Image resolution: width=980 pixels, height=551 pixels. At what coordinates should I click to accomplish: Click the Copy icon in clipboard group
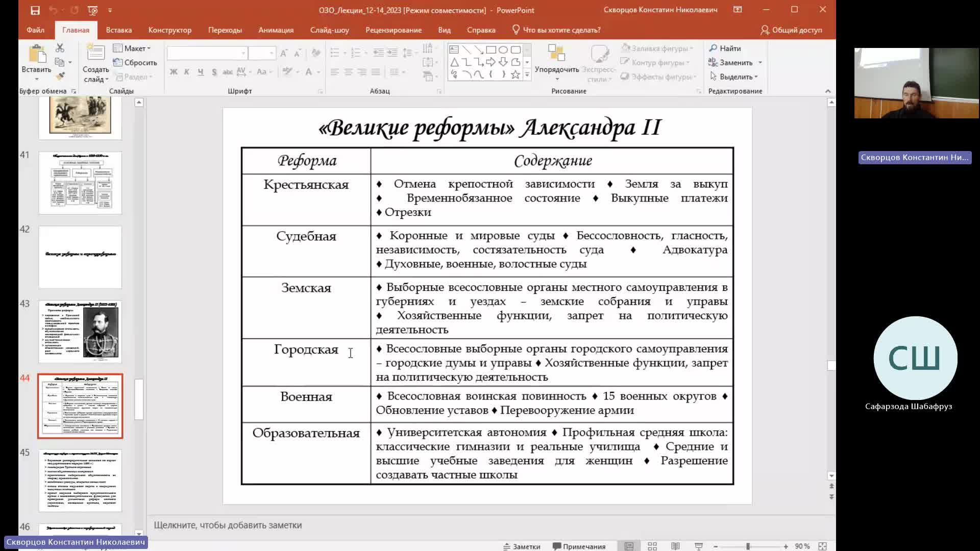click(59, 62)
